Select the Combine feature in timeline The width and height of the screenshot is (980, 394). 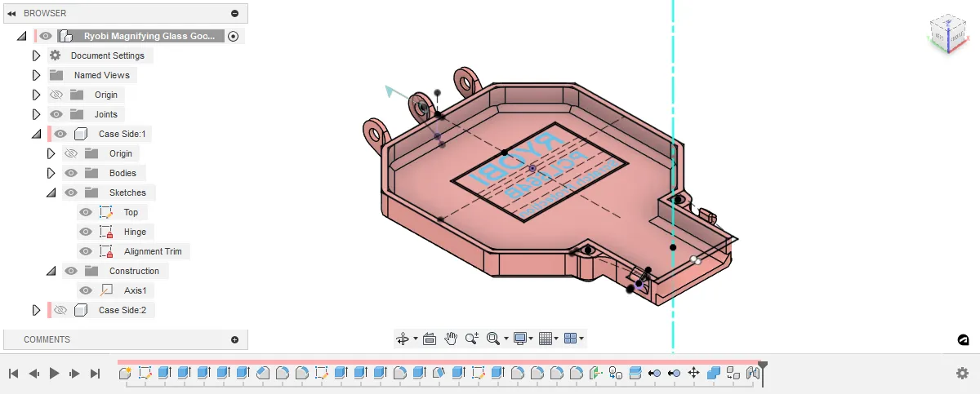click(713, 373)
